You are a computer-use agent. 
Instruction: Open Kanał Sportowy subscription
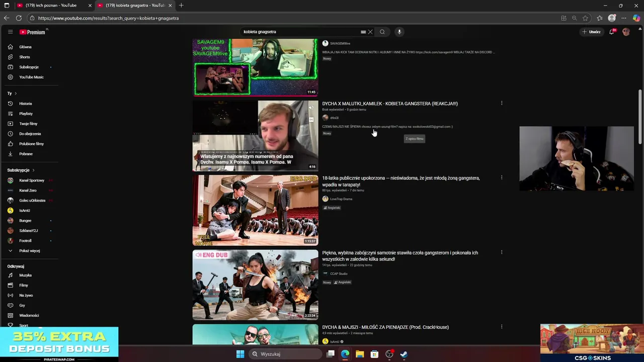31,180
